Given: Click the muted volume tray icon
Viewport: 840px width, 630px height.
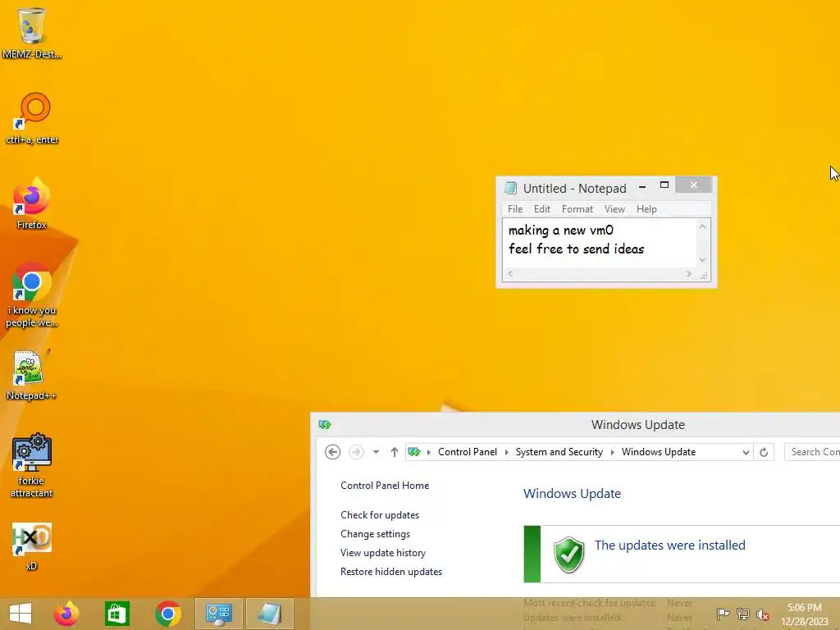Looking at the screenshot, I should [763, 614].
